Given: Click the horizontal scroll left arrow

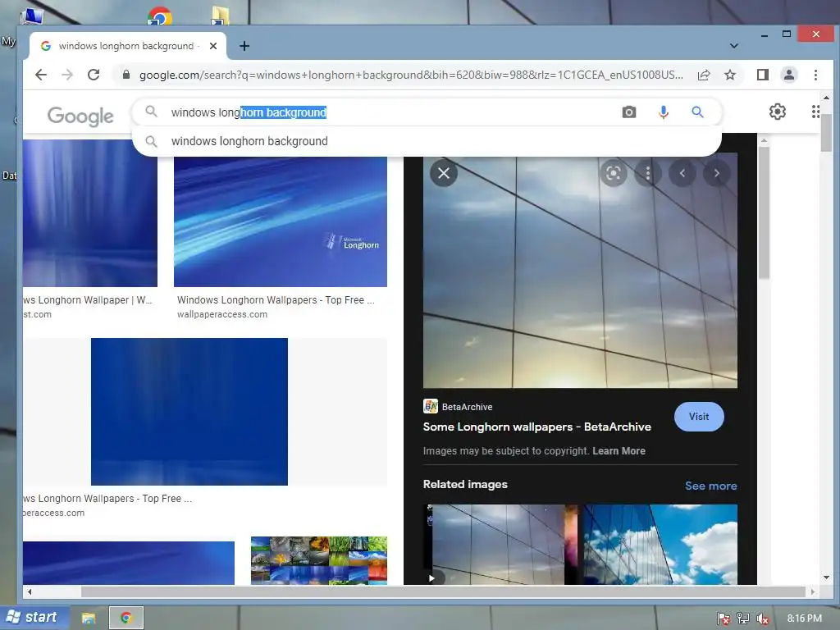Looking at the screenshot, I should click(x=30, y=592).
